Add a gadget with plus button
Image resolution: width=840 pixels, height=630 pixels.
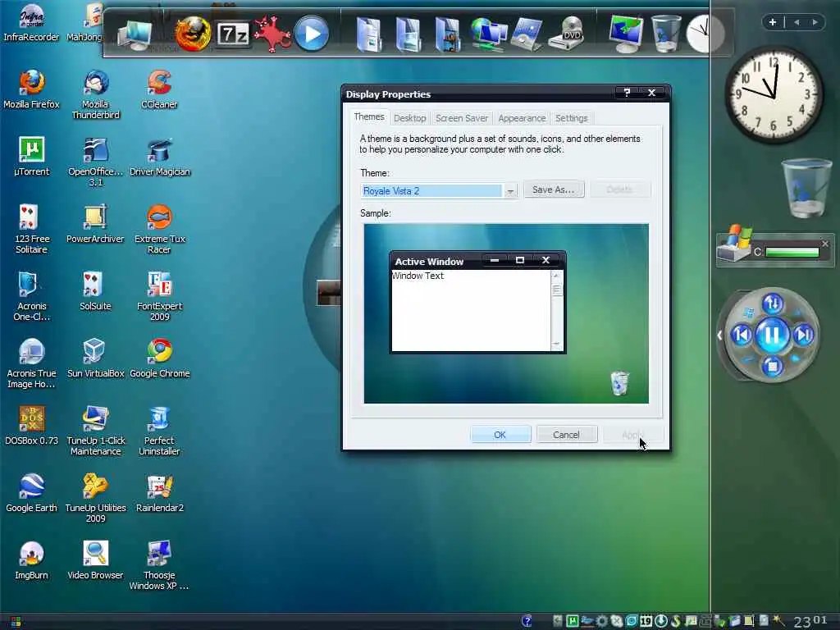coord(772,22)
